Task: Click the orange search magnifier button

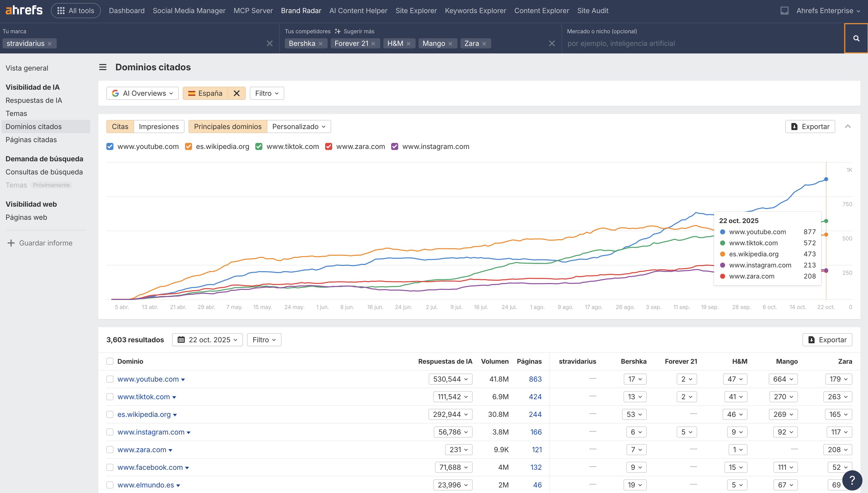Action: pos(856,38)
